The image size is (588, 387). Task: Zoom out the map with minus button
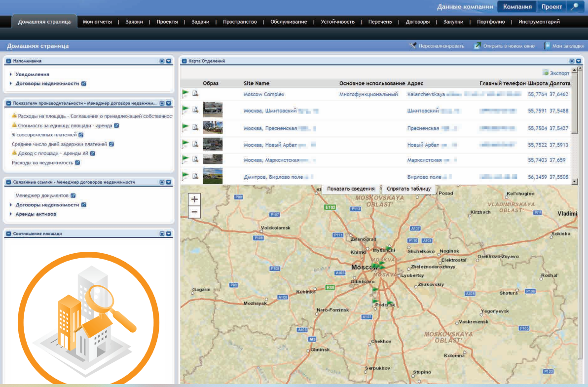pos(195,212)
